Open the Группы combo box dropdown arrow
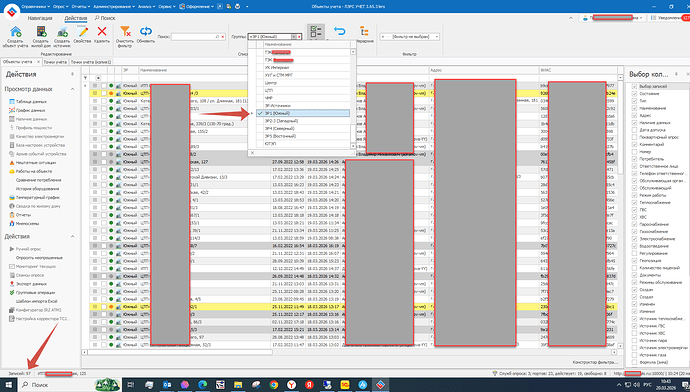 (294, 37)
